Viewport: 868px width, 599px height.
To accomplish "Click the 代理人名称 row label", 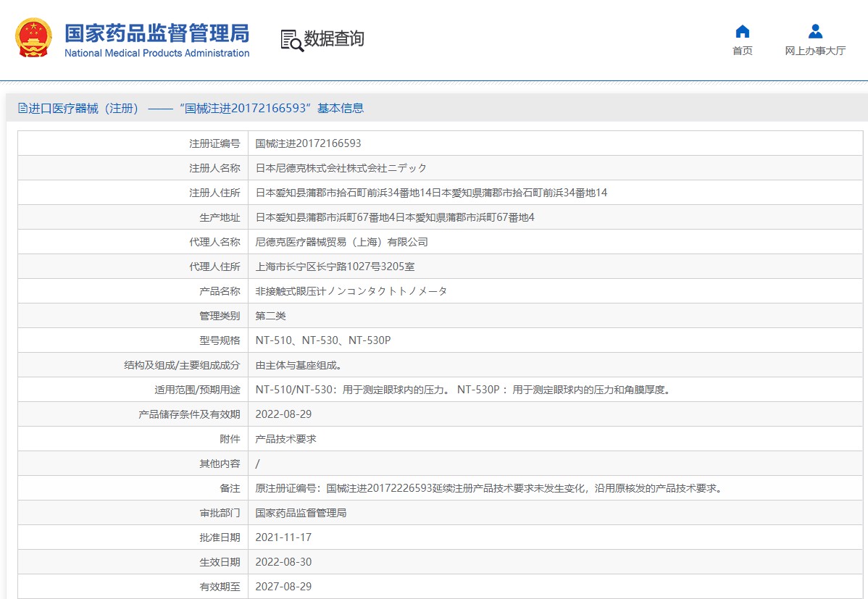I will coord(214,242).
